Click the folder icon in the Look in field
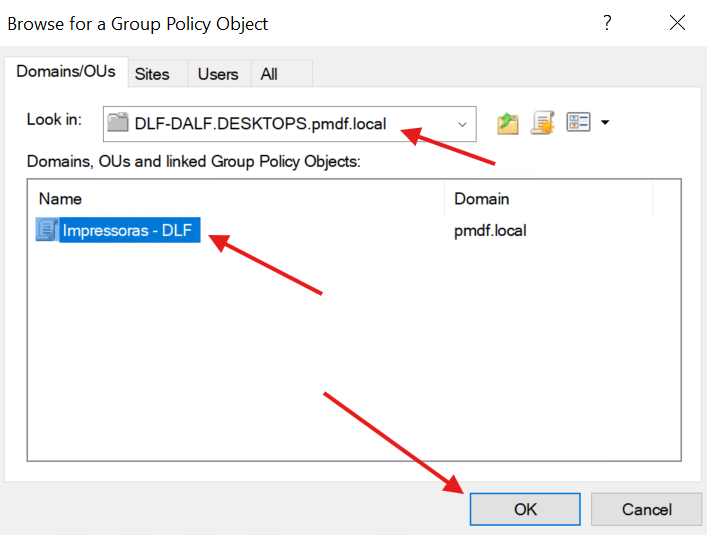This screenshot has width=707, height=535. point(119,124)
